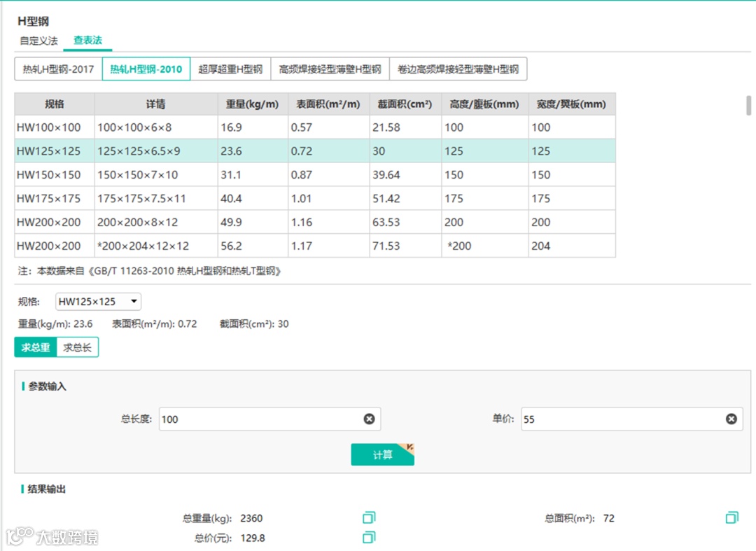Click the 计算 button
756x551 pixels.
(382, 454)
